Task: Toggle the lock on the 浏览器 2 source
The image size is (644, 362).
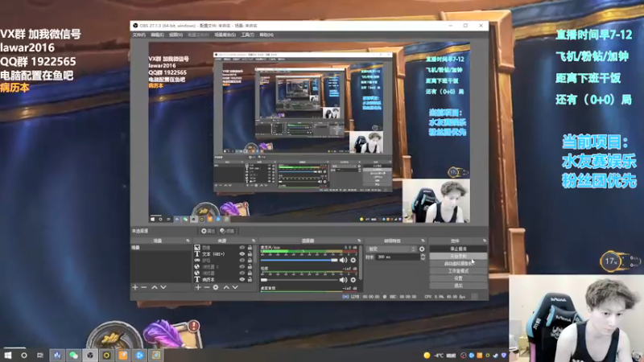Action: (250, 267)
